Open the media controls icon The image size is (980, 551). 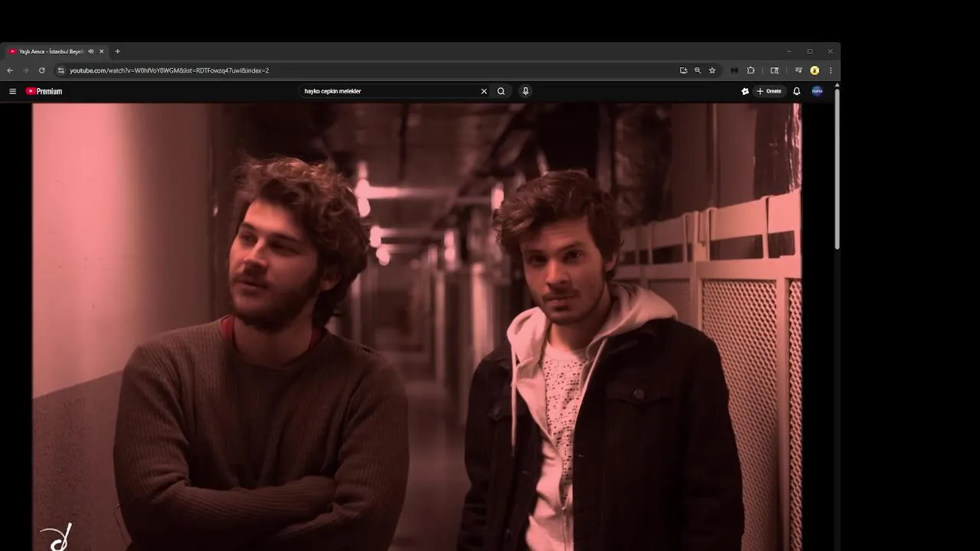coord(799,70)
